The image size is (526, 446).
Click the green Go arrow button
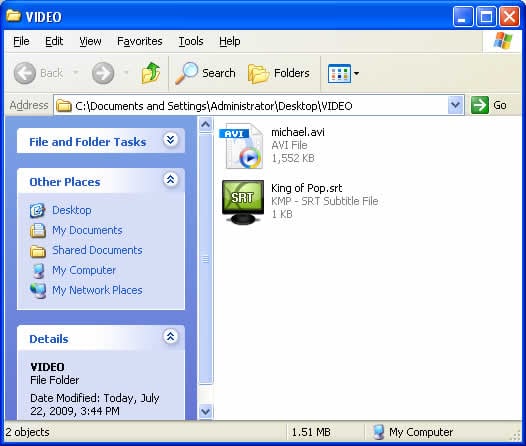point(479,105)
